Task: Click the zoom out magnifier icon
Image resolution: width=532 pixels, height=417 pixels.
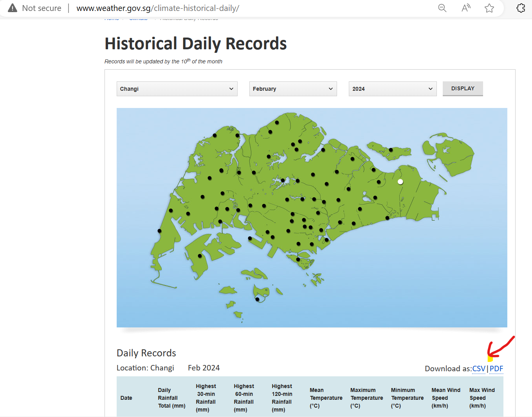Action: (442, 8)
